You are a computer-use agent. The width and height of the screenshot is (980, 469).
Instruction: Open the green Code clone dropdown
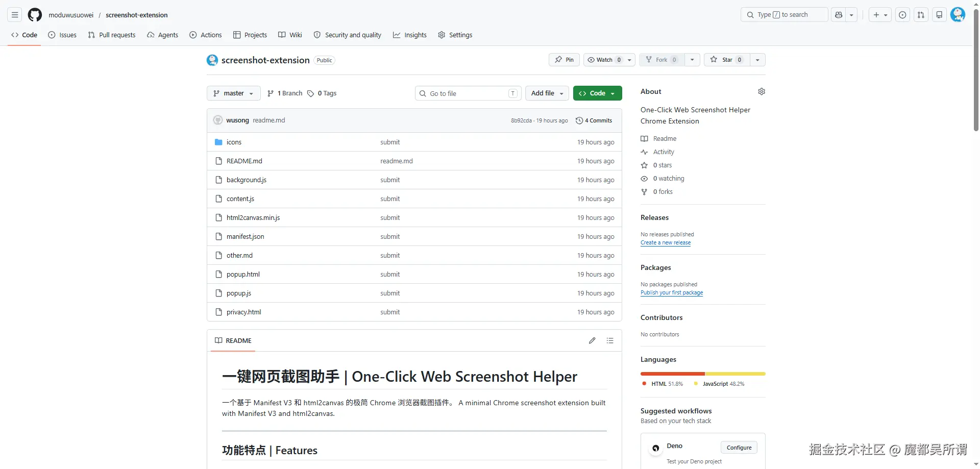click(x=597, y=93)
